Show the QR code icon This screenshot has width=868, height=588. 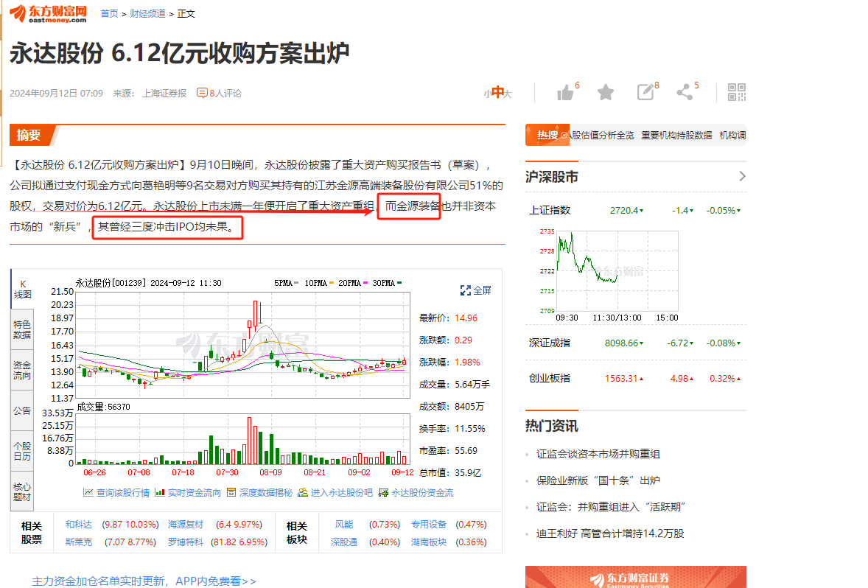tap(737, 92)
